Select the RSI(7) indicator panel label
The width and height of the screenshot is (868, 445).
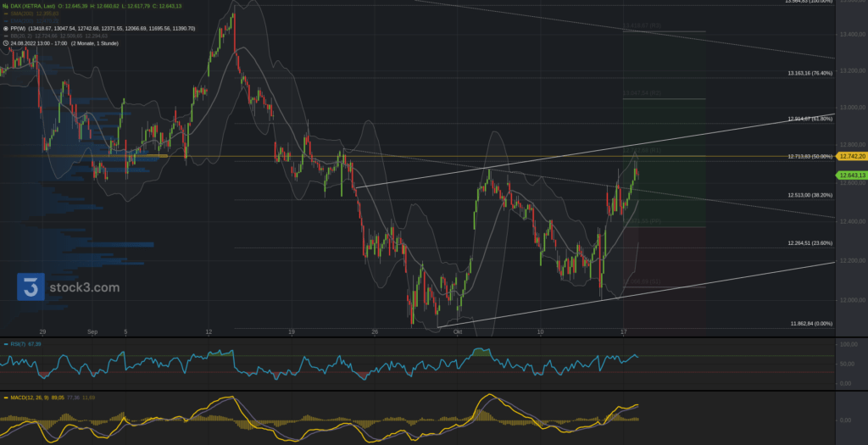click(x=17, y=345)
